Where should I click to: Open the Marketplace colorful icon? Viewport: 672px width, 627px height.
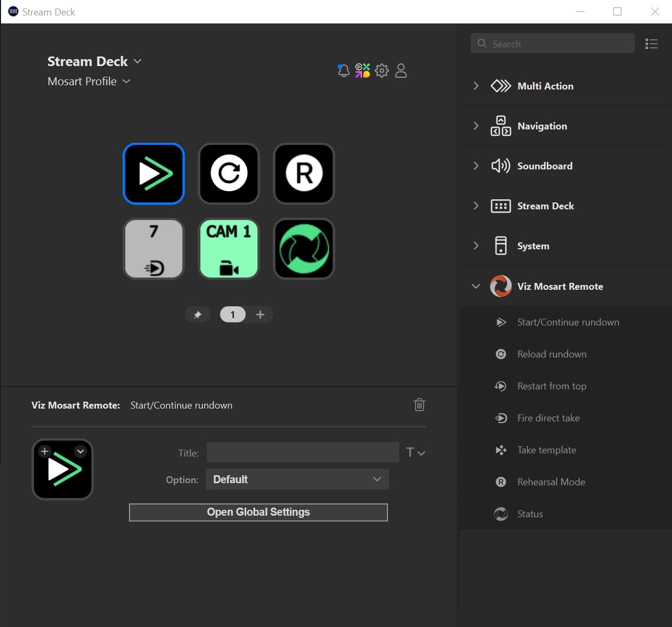(362, 71)
